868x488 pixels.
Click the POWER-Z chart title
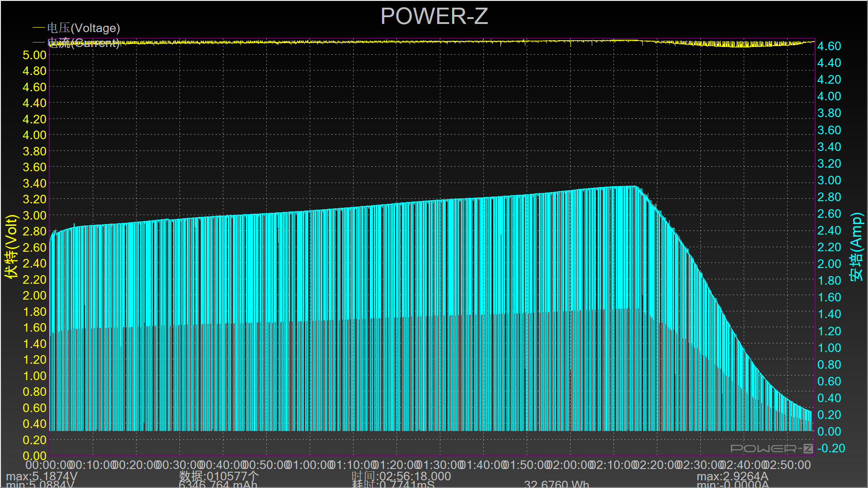point(434,16)
